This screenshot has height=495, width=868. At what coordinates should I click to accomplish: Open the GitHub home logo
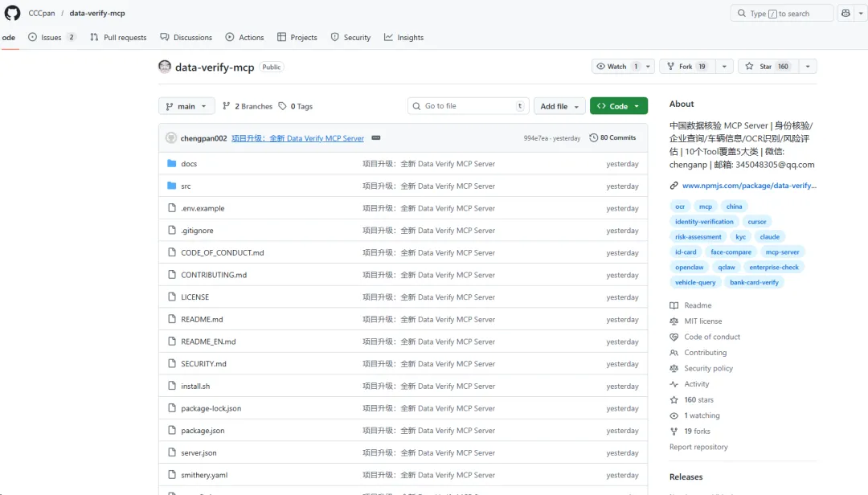12,13
